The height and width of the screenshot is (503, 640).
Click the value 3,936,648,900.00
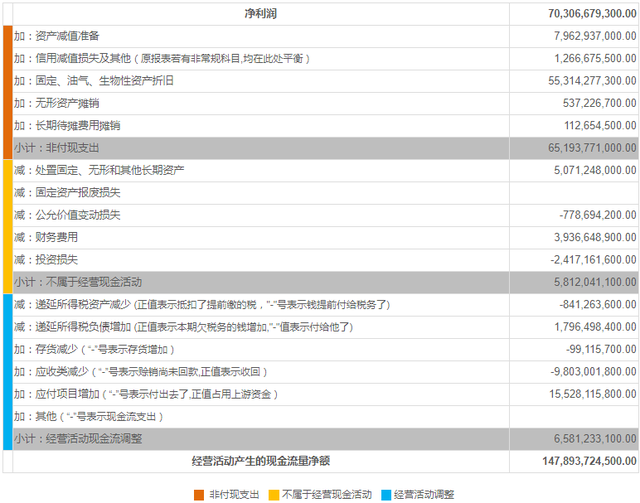coord(595,238)
